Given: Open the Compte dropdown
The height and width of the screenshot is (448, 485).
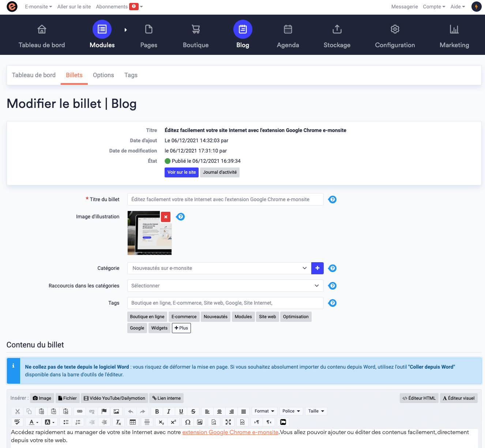Looking at the screenshot, I should [x=434, y=7].
